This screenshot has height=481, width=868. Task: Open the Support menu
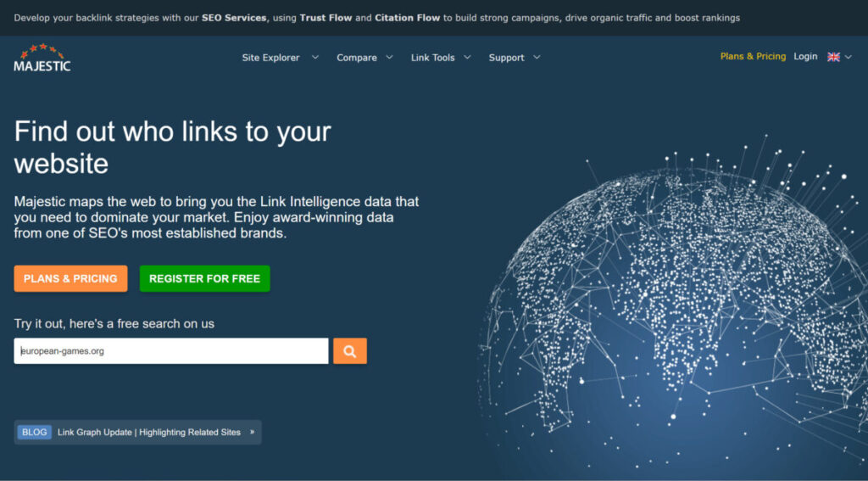[506, 58]
